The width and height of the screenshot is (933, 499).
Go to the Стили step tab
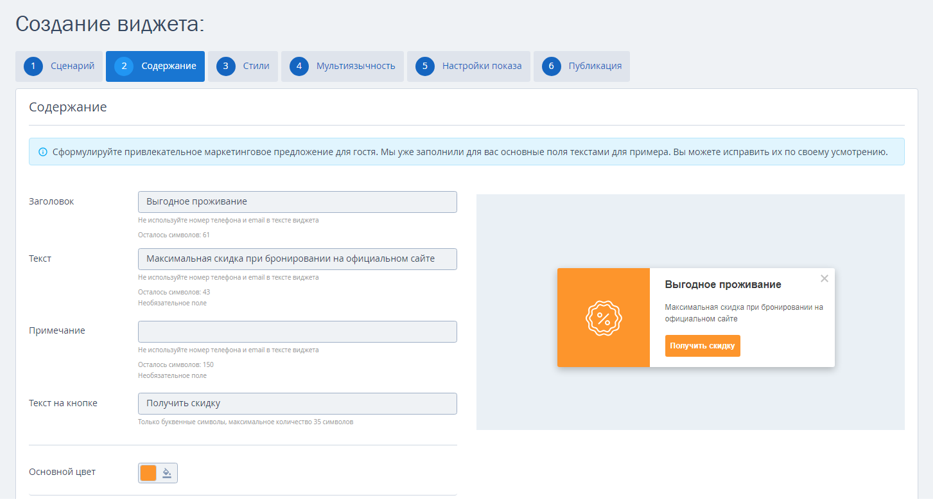point(243,66)
